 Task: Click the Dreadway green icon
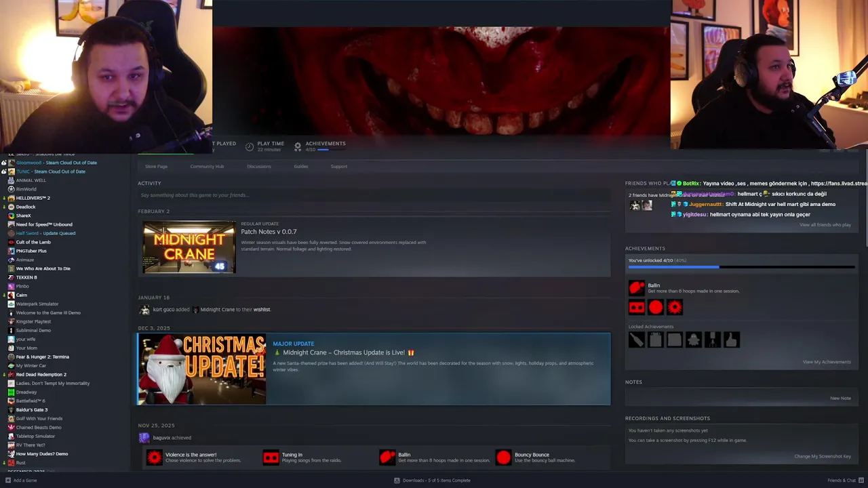(11, 392)
